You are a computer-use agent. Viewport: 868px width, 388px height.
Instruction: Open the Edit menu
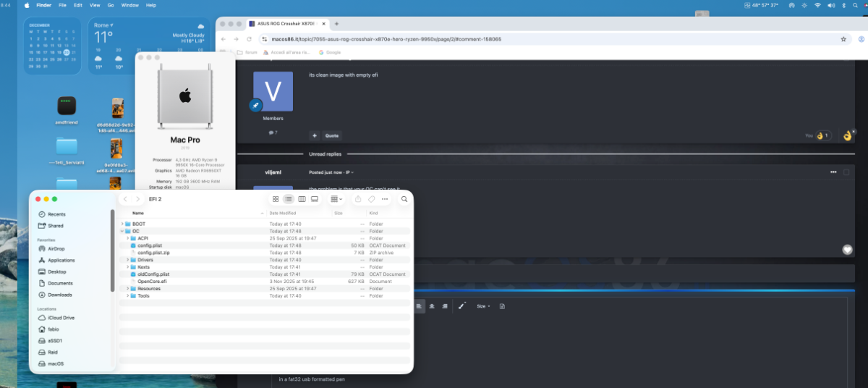77,5
